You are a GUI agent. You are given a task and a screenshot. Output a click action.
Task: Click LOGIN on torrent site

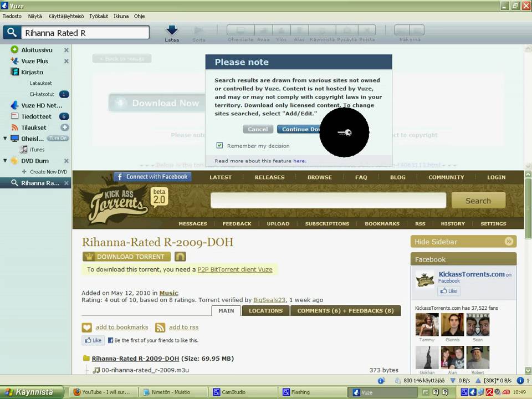coord(497,177)
